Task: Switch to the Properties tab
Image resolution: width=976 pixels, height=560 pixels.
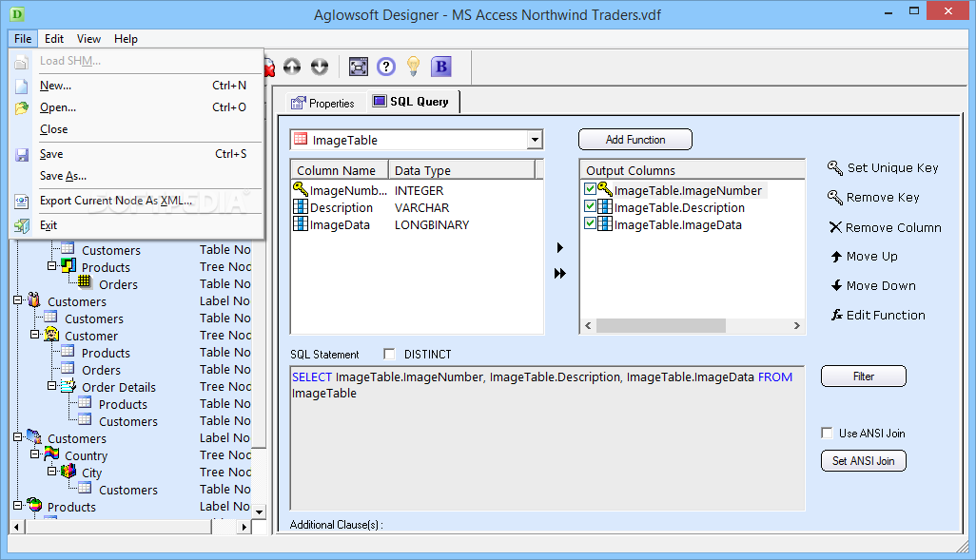Action: [x=323, y=104]
